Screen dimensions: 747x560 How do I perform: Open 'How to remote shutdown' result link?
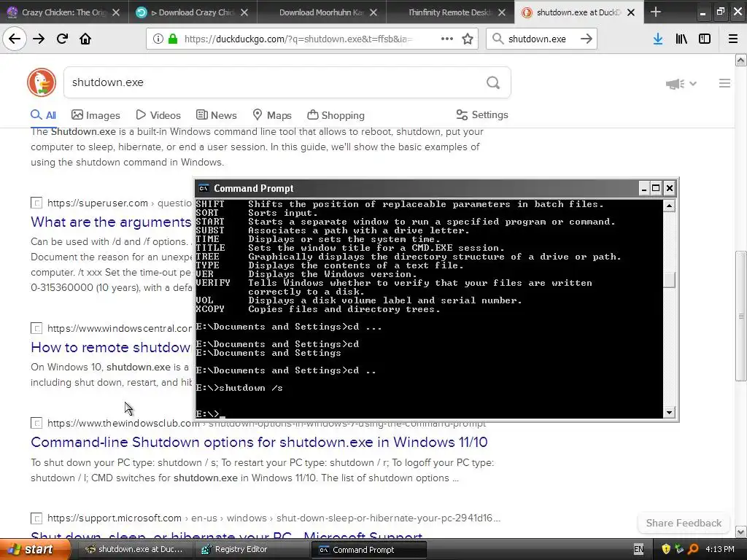click(x=111, y=347)
